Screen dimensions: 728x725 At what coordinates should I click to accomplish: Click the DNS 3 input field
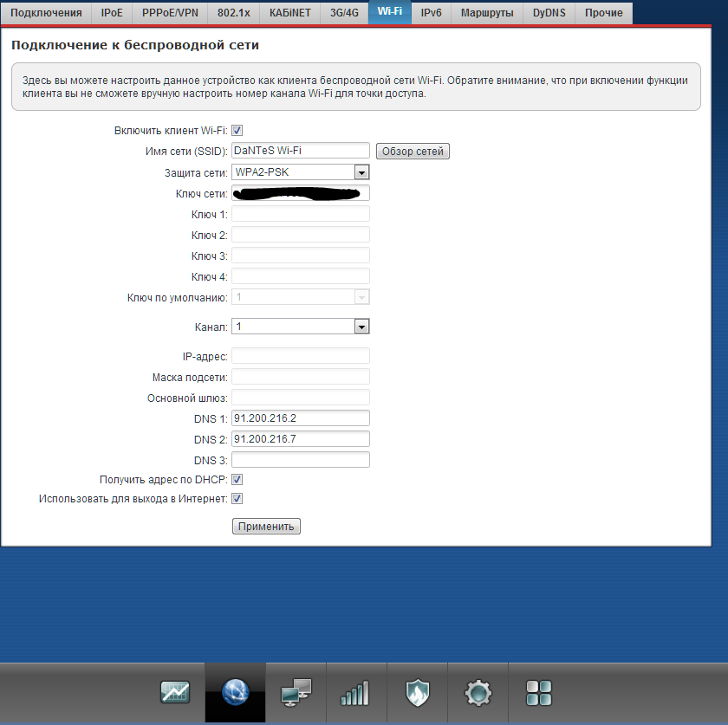coord(301,460)
